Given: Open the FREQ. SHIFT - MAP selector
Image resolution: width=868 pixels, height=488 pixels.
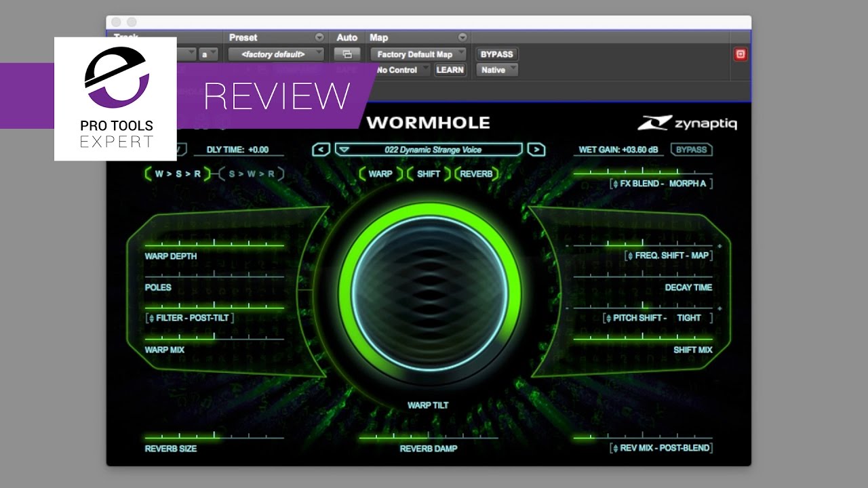Looking at the screenshot, I should pos(668,256).
